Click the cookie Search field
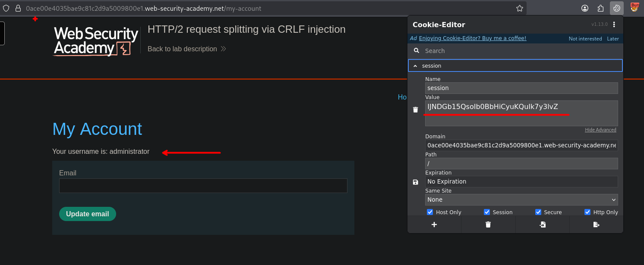 [x=518, y=51]
